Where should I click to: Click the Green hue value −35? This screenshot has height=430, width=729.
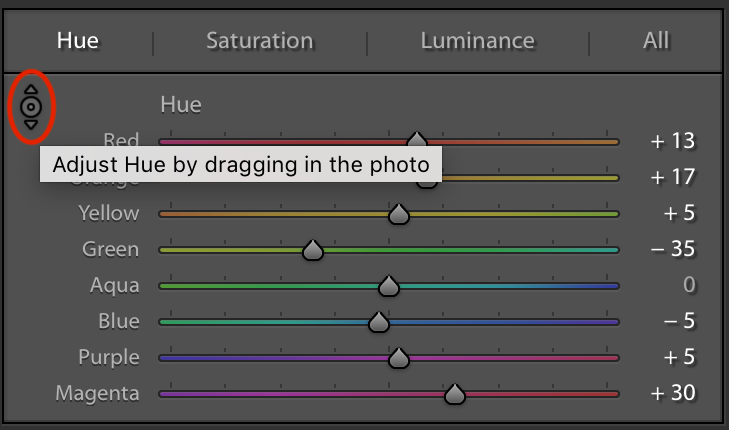(x=673, y=250)
